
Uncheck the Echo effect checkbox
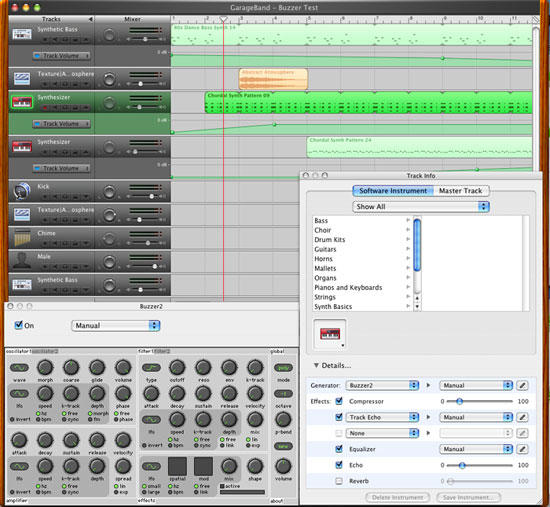(339, 465)
